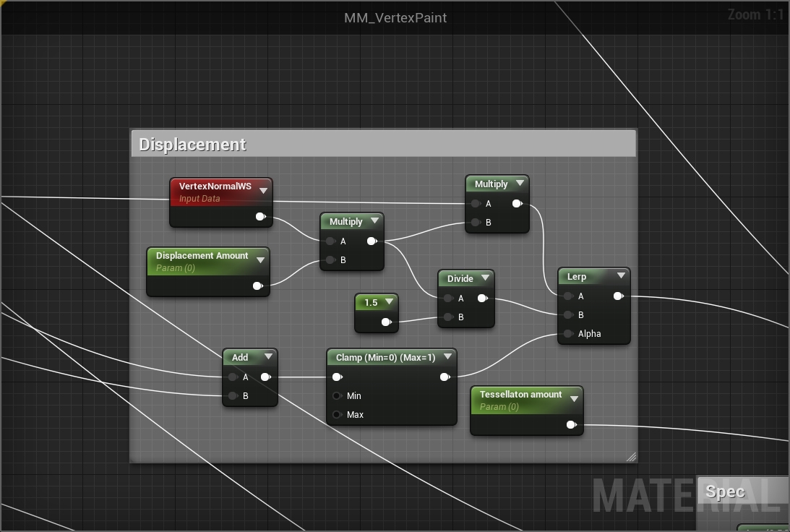790x532 pixels.
Task: Collapse the Add node arrow
Action: pyautogui.click(x=269, y=356)
